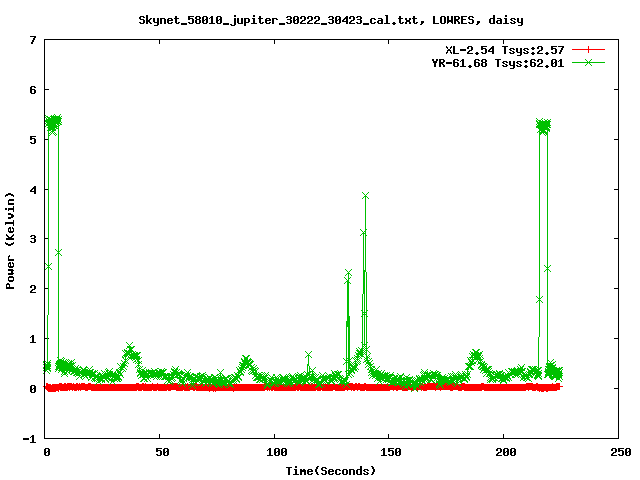Click the green YR legend line sample
Image resolution: width=640 pixels, height=480 pixels.
pyautogui.click(x=588, y=62)
